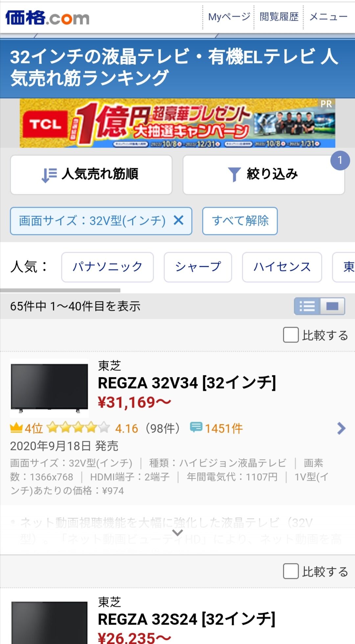Viewport: 355px width, 644px height.
Task: Check 比較する for REGZA 32V34
Action: (x=291, y=335)
